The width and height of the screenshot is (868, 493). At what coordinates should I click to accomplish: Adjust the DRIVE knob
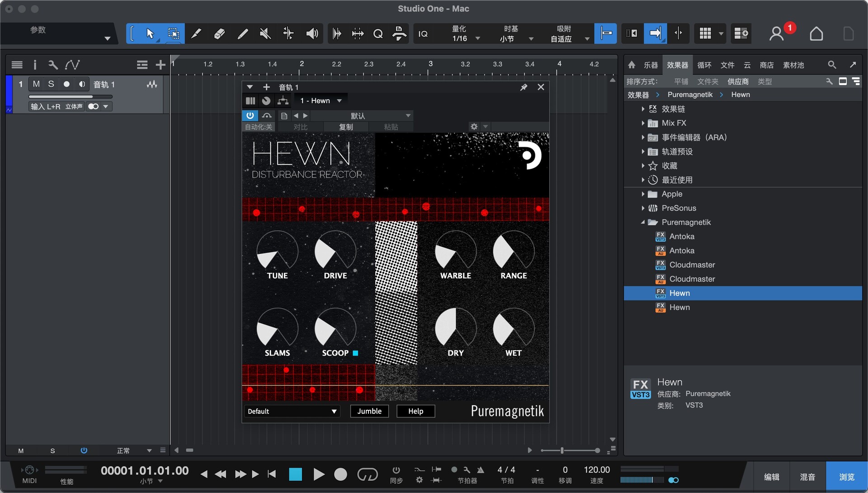coord(335,251)
